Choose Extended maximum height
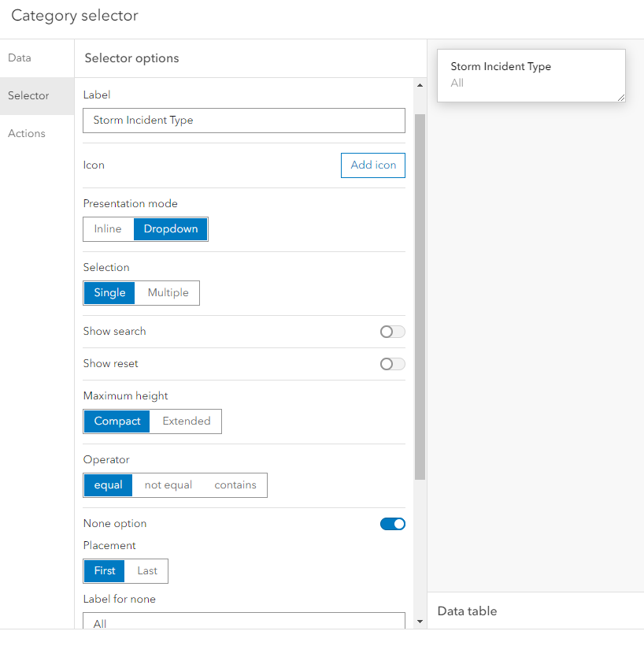Image resolution: width=644 pixels, height=646 pixels. 185,421
